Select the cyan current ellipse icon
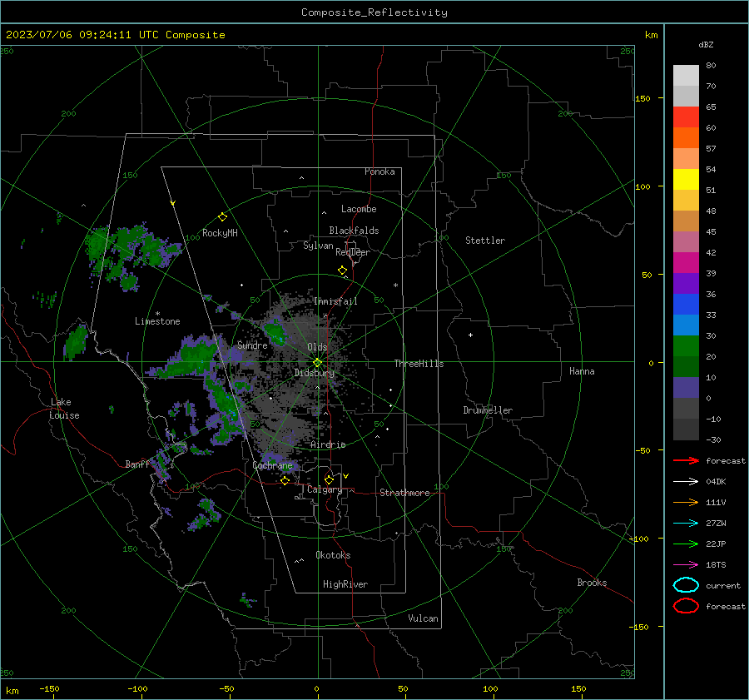This screenshot has height=700, width=749. [686, 585]
